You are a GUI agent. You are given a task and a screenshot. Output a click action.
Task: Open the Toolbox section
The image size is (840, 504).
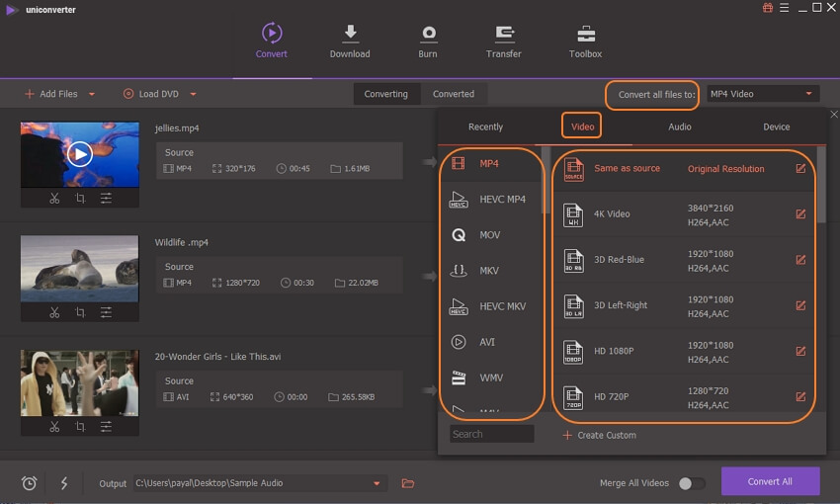(x=585, y=41)
